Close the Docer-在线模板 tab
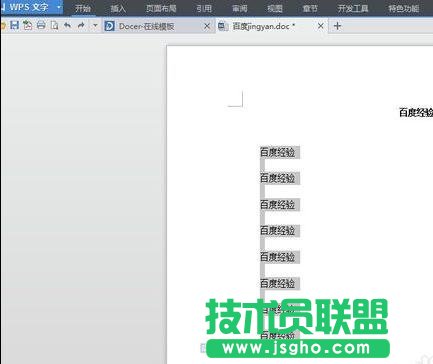 coord(207,26)
